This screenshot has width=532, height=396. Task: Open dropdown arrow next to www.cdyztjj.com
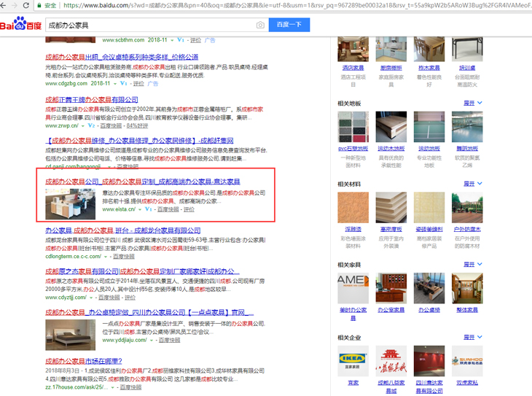point(93,298)
